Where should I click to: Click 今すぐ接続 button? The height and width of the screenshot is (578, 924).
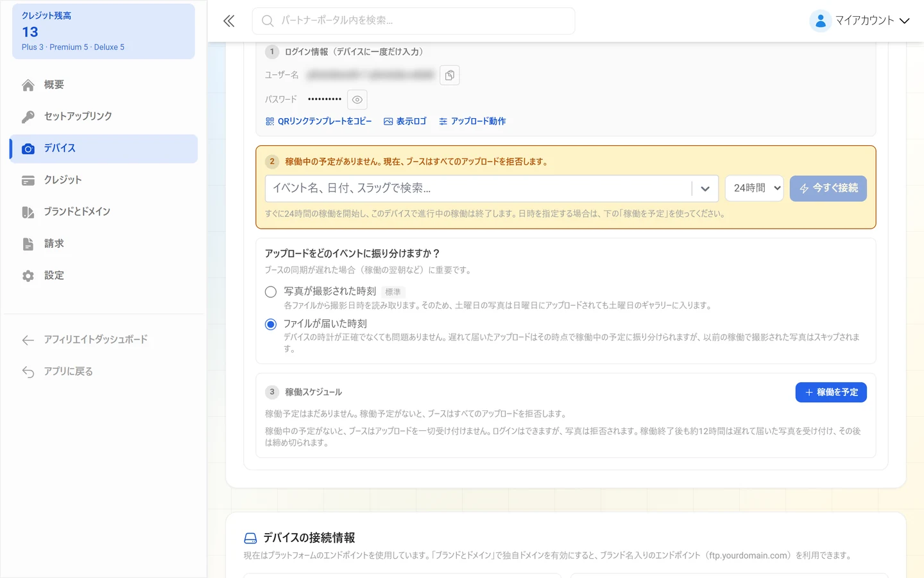click(x=828, y=188)
